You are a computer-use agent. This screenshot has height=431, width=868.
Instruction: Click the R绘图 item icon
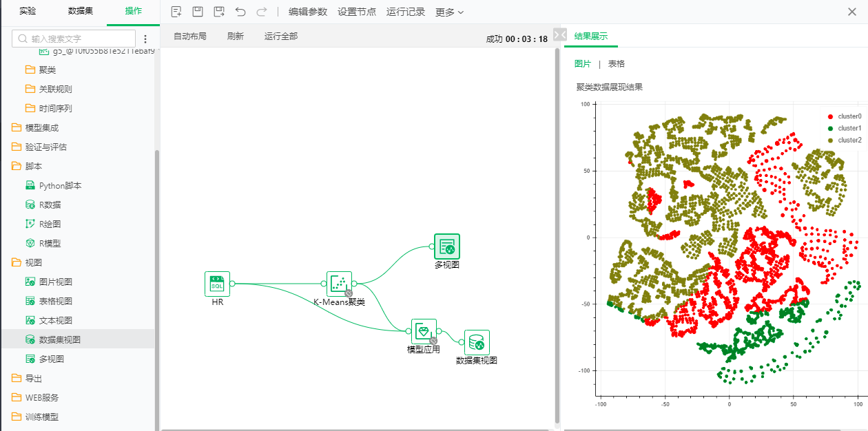click(30, 224)
